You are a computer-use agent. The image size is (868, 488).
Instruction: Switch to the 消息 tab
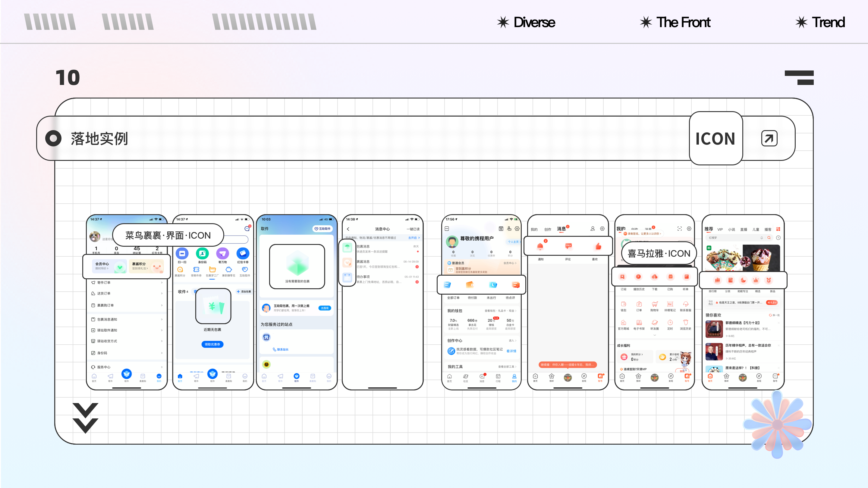click(x=561, y=229)
